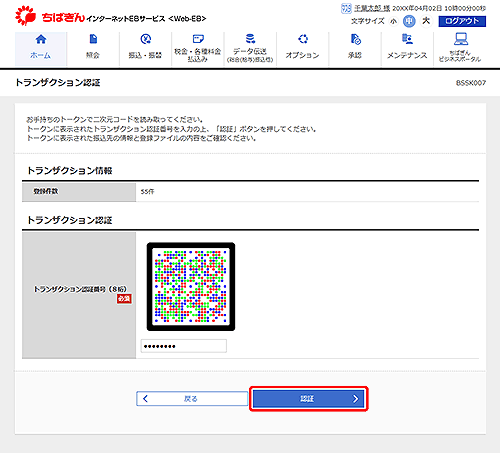Open the 千葉太郎 様 user link

[x=372, y=8]
